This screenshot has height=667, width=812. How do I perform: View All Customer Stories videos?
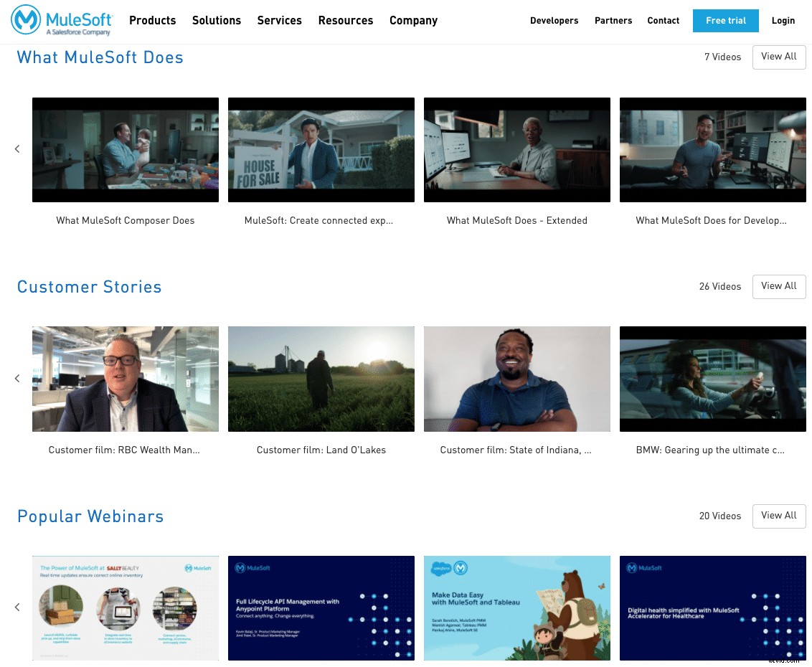click(x=779, y=286)
